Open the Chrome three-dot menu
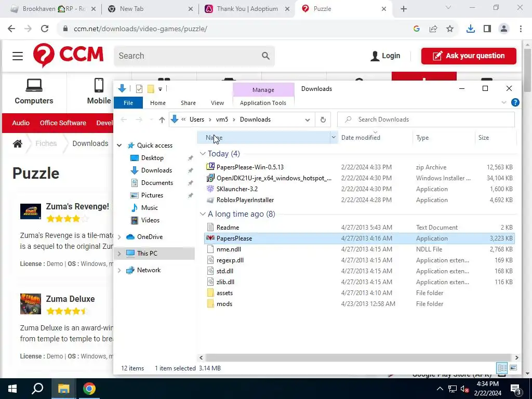Screen dimensions: 532x399 point(521,29)
